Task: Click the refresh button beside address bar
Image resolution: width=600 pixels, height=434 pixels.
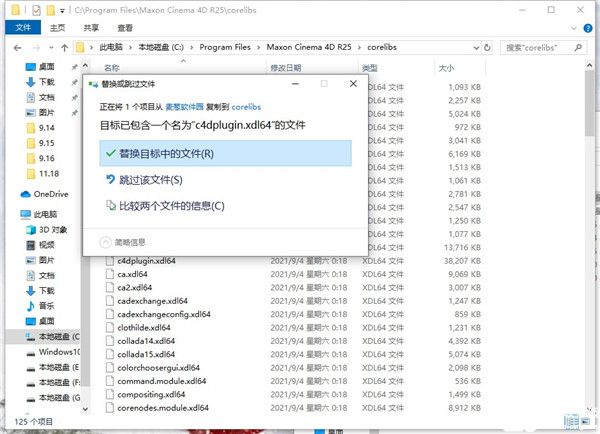Action: (x=487, y=48)
